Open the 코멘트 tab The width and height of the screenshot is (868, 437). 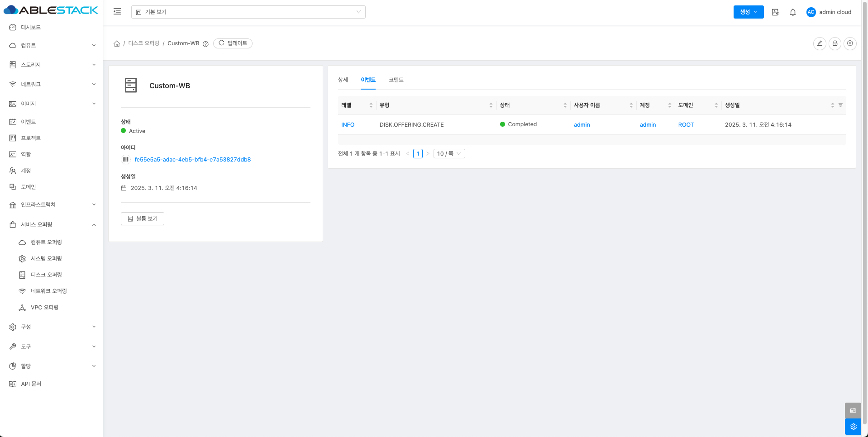point(396,80)
